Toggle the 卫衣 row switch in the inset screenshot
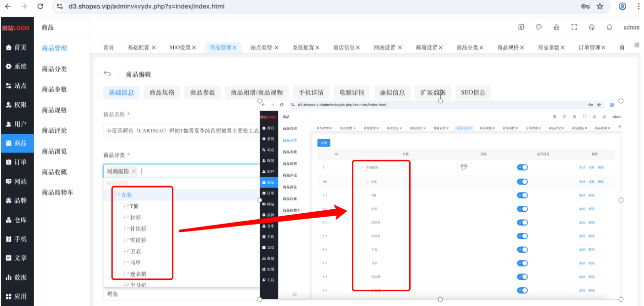This screenshot has width=644, height=306. [522, 249]
